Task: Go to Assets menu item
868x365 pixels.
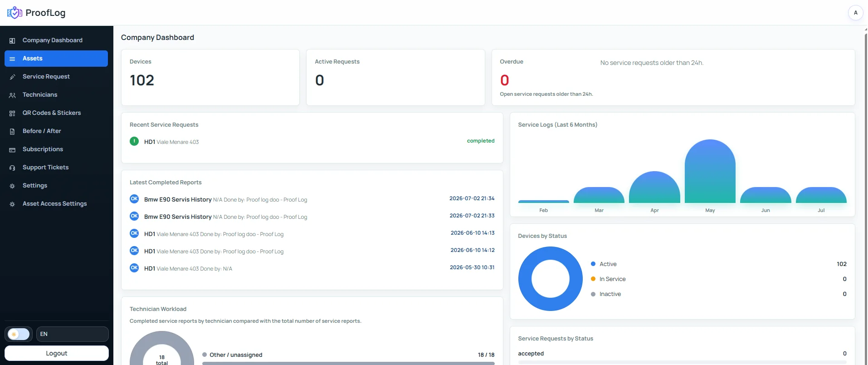Action: (x=56, y=59)
